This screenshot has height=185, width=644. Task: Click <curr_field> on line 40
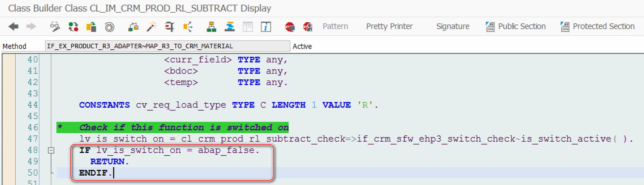(198, 60)
